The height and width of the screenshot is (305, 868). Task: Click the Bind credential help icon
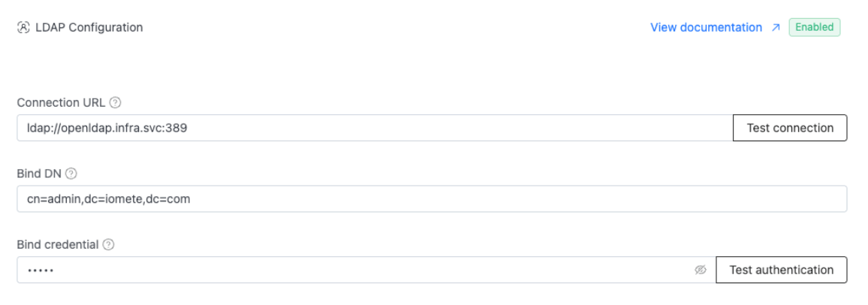[x=108, y=244]
